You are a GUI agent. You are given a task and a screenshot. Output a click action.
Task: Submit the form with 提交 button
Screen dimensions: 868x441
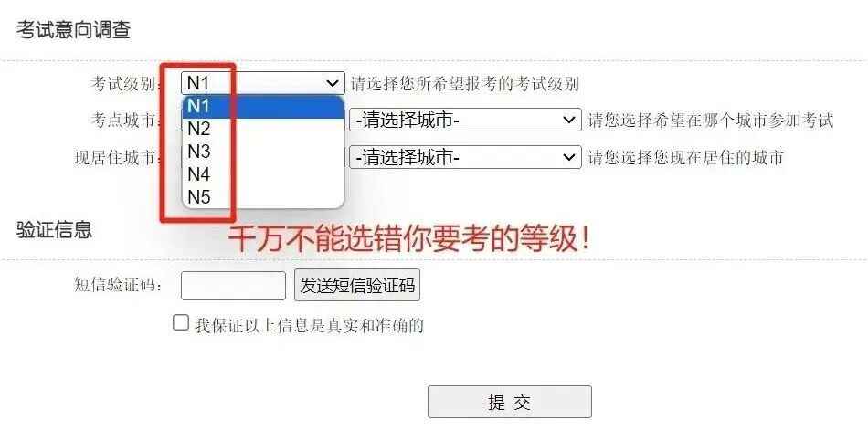[509, 402]
